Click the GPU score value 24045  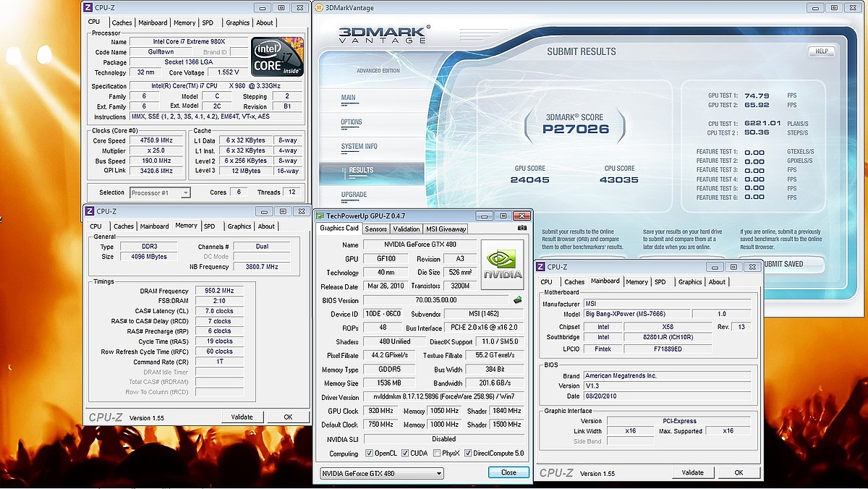(x=532, y=179)
